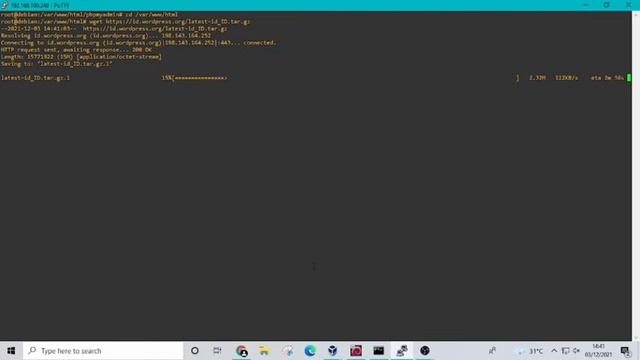640x360 pixels.
Task: Open the round dark OBS icon on taskbar
Action: 424,351
